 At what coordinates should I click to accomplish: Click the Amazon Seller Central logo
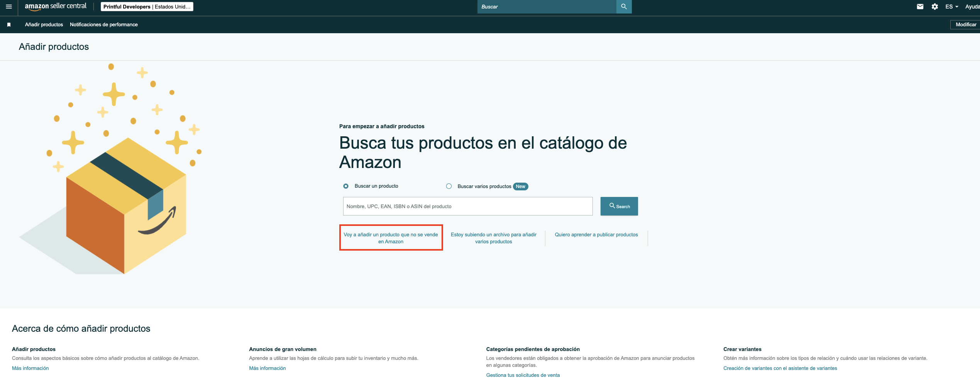56,7
